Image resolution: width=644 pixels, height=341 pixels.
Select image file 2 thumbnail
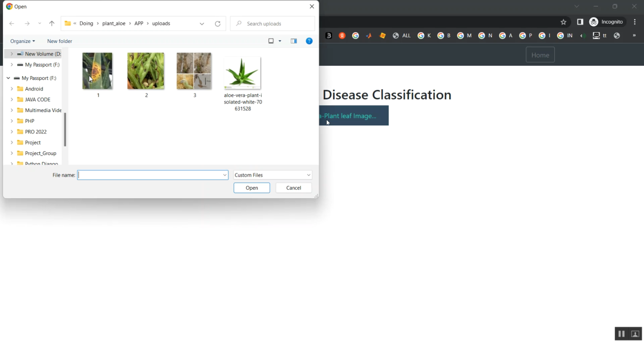146,71
